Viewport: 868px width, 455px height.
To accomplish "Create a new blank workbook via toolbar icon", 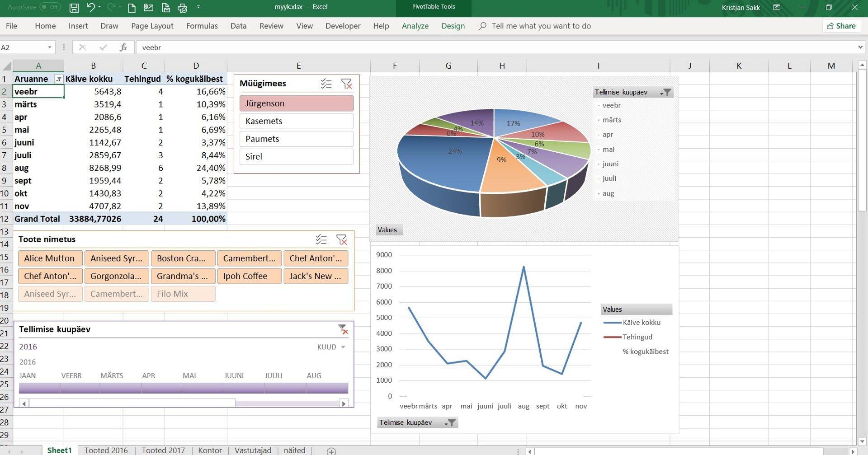I will pyautogui.click(x=132, y=8).
